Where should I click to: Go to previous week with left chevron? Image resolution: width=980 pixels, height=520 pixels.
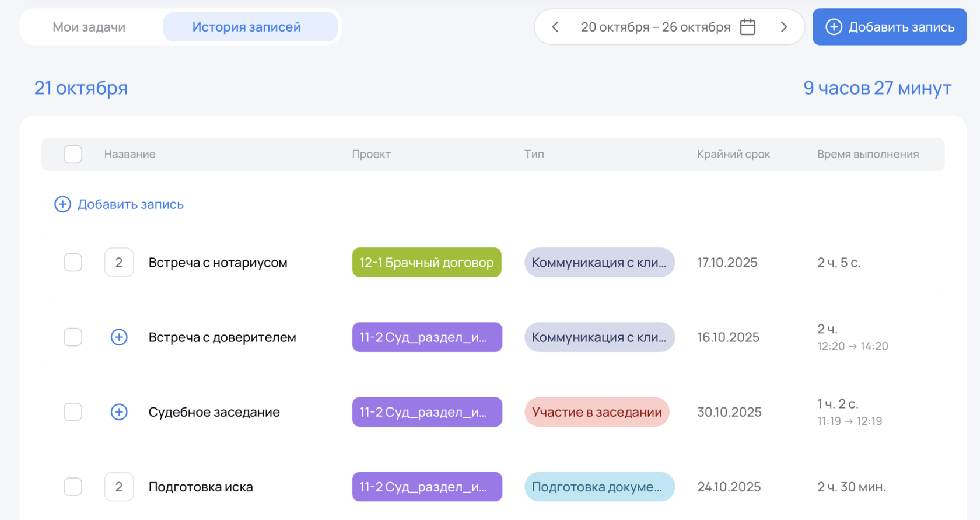click(555, 27)
